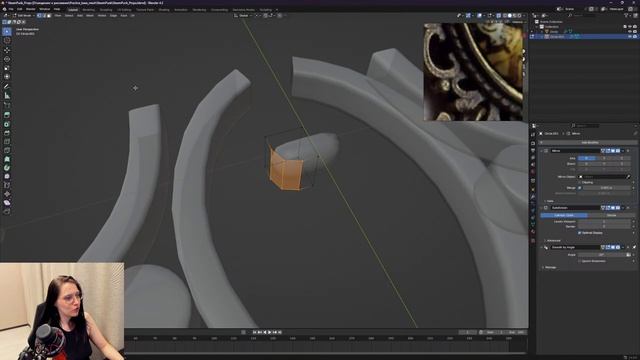Toggle snapping in viewport header

[266, 16]
